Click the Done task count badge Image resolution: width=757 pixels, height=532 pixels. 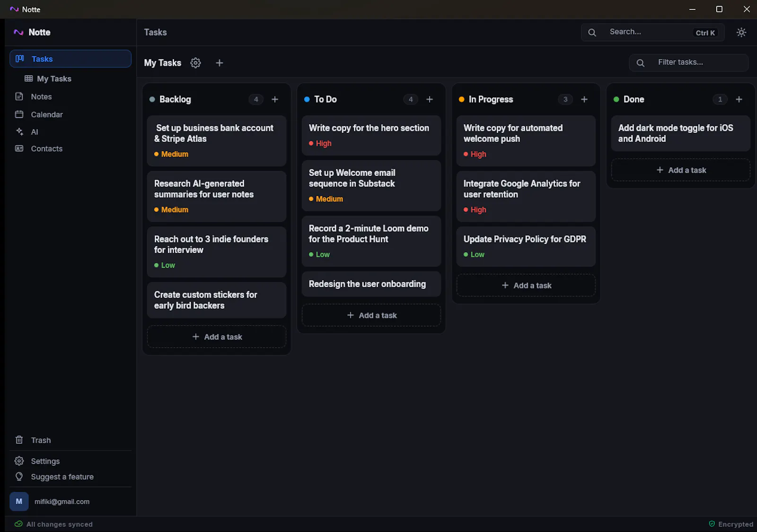click(720, 99)
